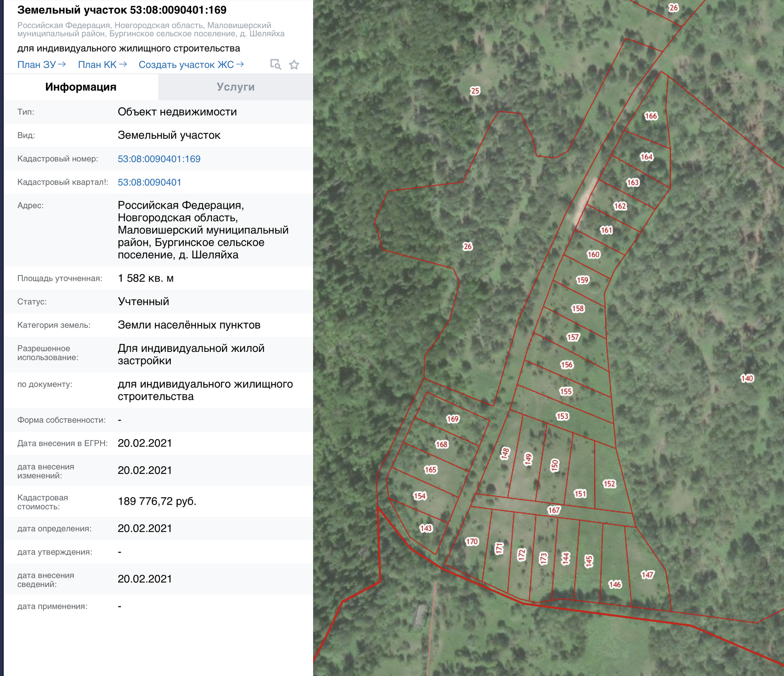Screen dimensions: 784x676
Task: Click large parcel label 140
Action: 746,378
